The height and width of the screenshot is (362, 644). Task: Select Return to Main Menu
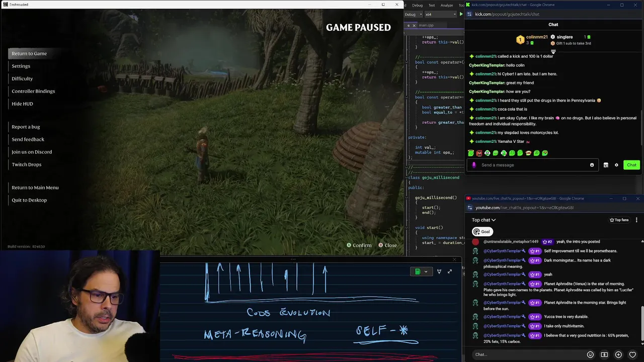35,188
